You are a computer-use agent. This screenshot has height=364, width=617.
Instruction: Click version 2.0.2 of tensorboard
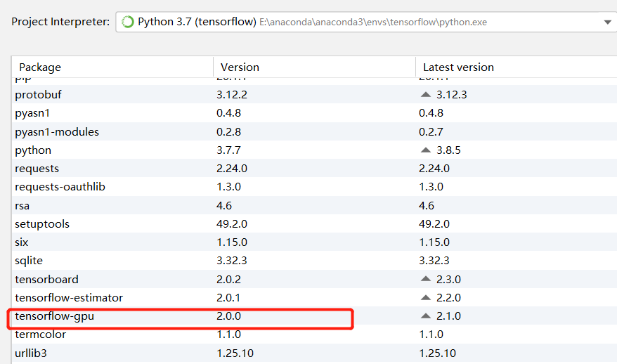point(228,279)
